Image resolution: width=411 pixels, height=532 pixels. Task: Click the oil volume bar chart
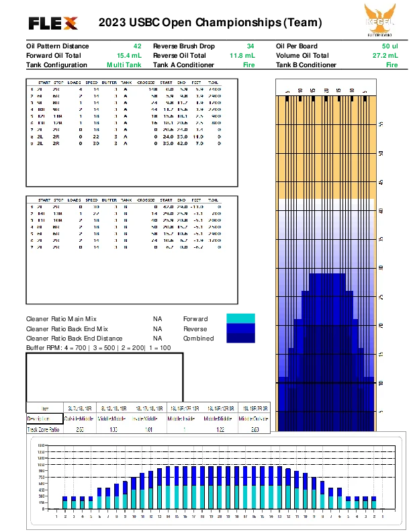point(216,481)
